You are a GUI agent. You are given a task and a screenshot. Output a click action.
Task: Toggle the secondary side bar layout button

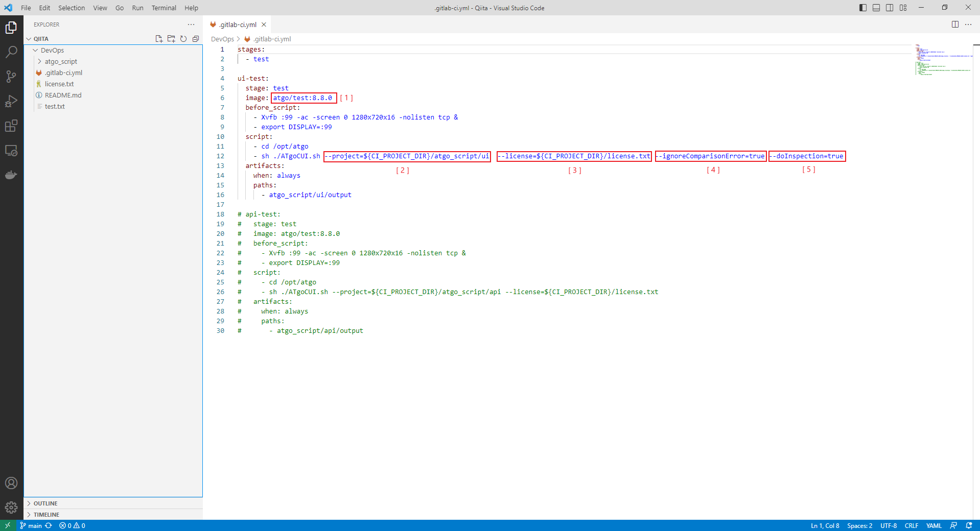pos(890,8)
